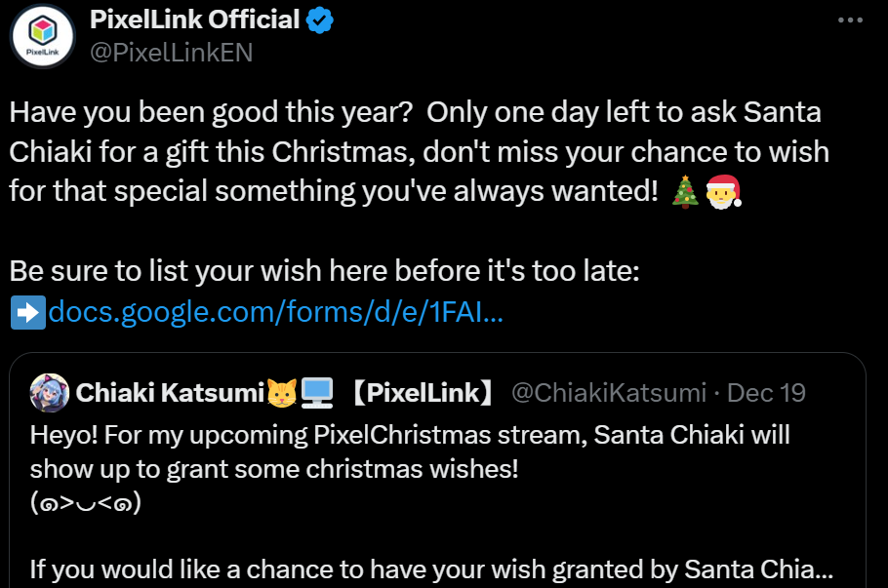Click the computer monitor emoji in quoted name
This screenshot has width=888, height=588.
click(x=318, y=393)
